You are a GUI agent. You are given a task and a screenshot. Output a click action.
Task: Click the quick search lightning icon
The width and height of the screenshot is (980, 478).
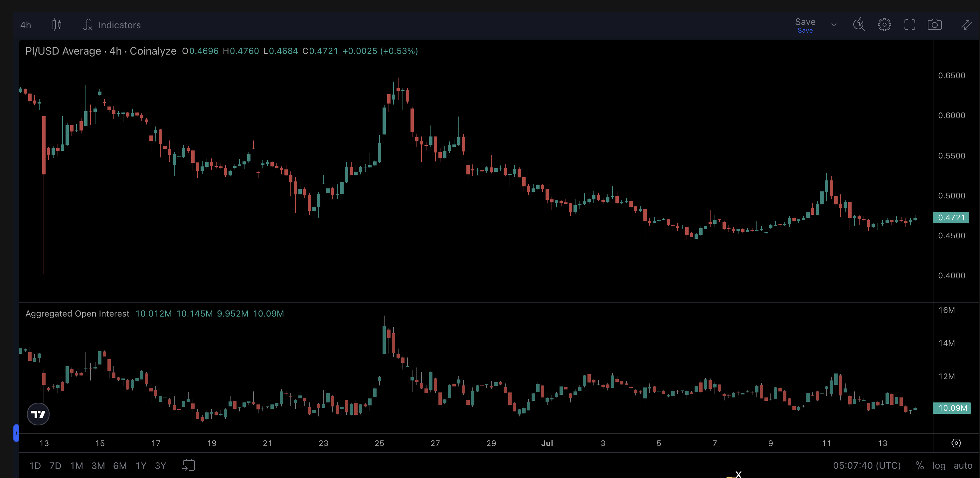point(859,25)
